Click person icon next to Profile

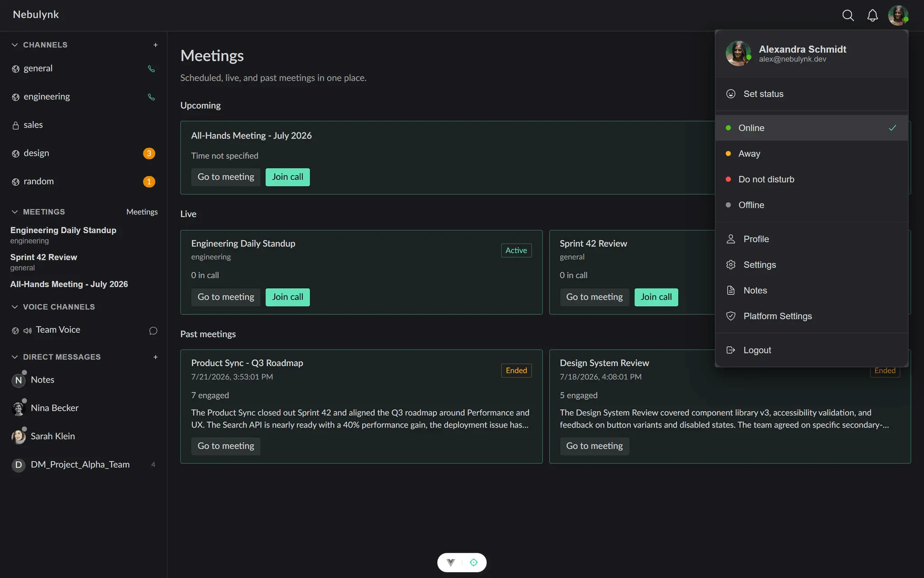[x=730, y=239]
